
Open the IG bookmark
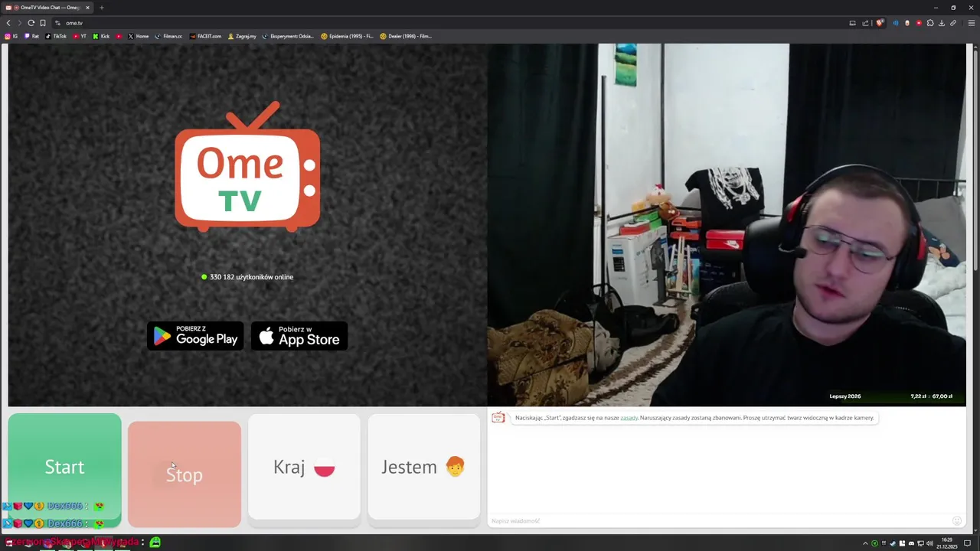click(x=11, y=36)
